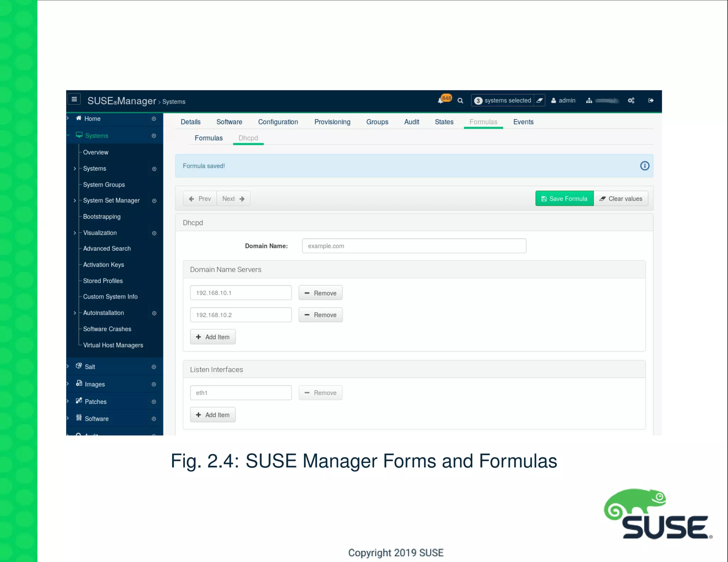Click the circle icon beside System Set Manager

154,201
